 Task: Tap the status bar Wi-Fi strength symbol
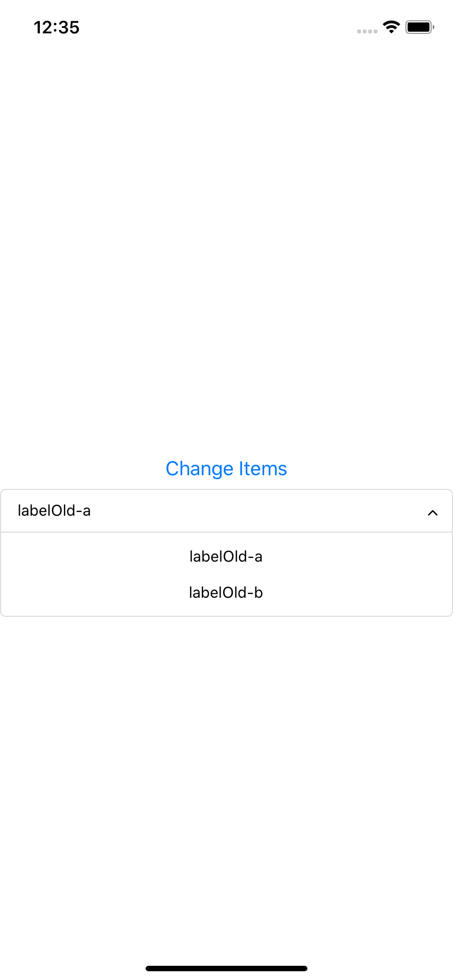391,26
